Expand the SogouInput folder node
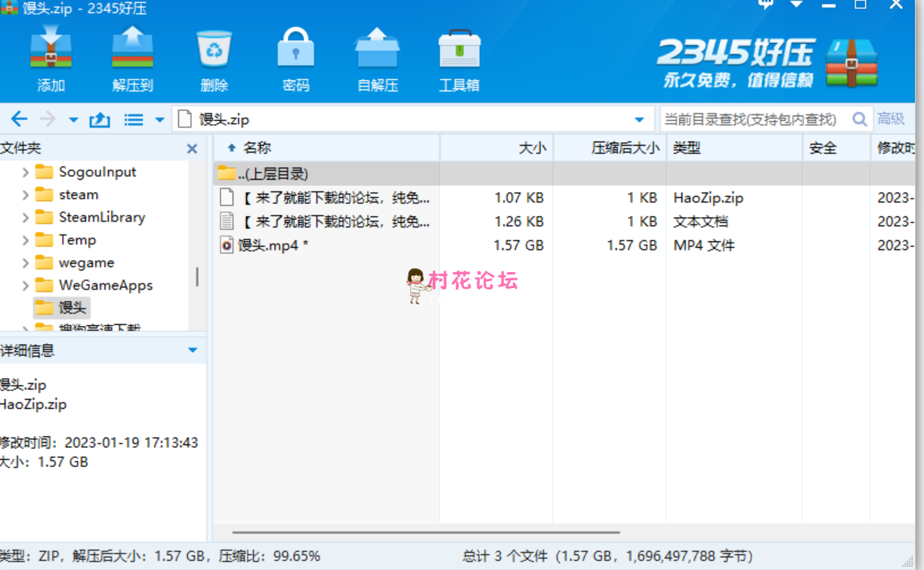 [x=26, y=172]
